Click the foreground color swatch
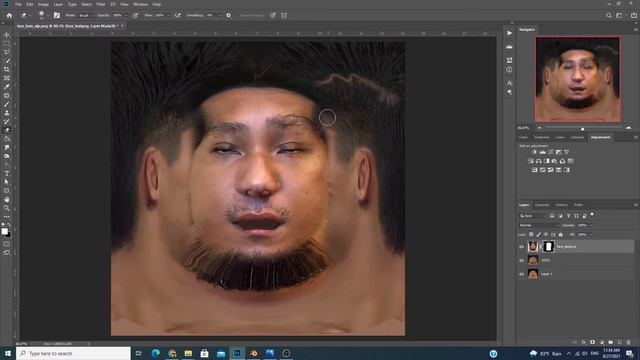Screen dimensions: 640x360 [4, 231]
